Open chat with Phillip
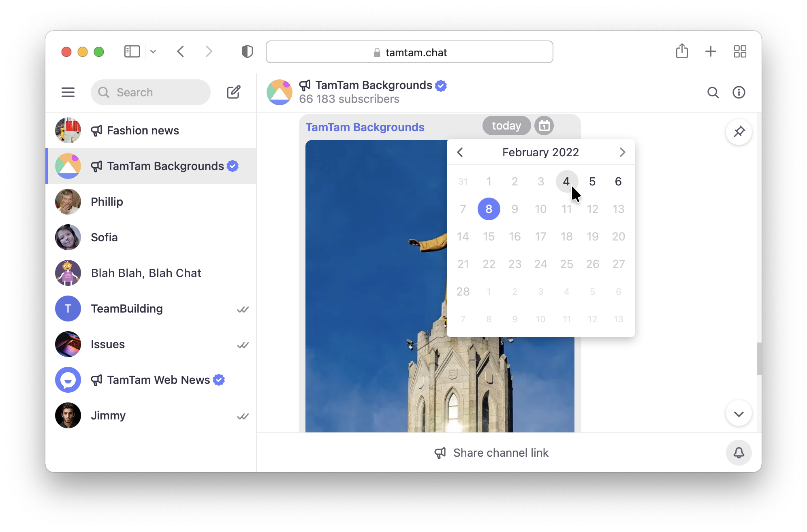The width and height of the screenshot is (807, 532). 151,202
